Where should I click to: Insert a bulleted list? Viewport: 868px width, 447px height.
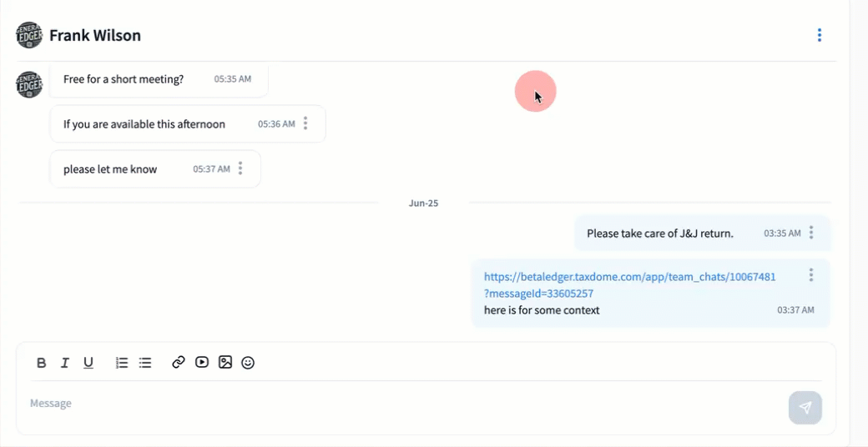click(x=145, y=363)
